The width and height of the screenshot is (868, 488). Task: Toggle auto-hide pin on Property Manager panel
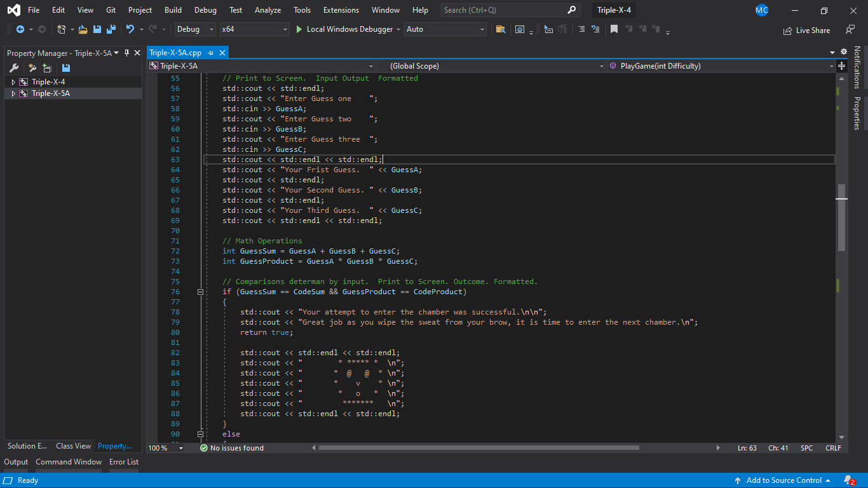coord(126,53)
